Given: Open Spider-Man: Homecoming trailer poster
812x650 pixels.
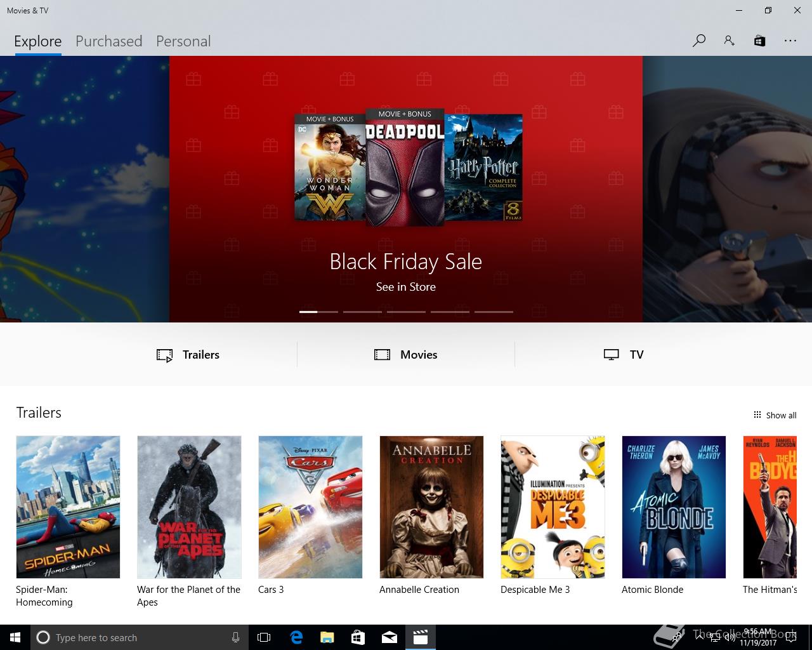Looking at the screenshot, I should pos(68,507).
